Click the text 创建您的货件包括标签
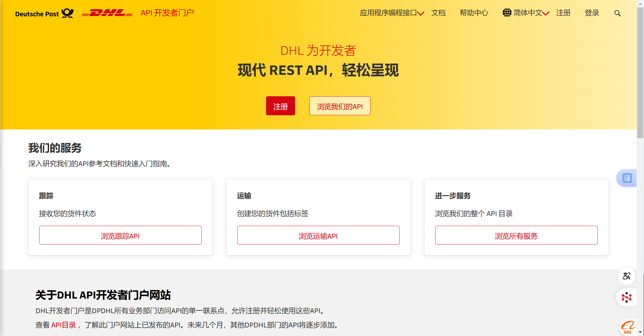 point(273,214)
